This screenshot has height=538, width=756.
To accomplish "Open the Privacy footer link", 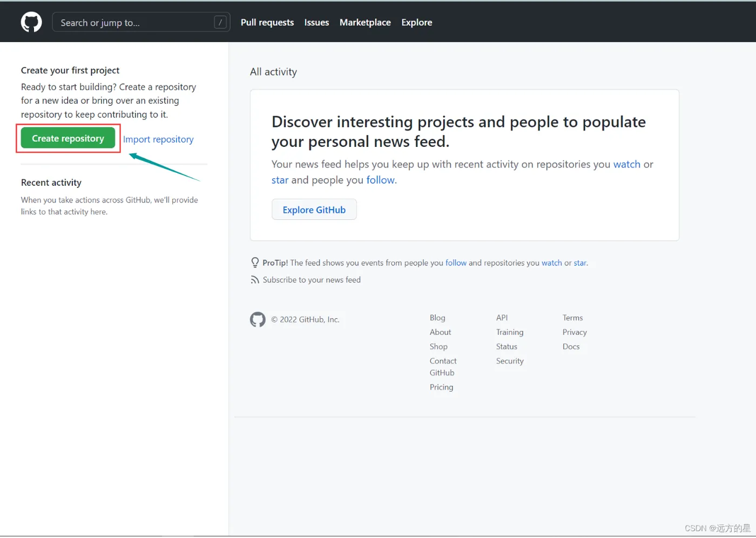I will pyautogui.click(x=575, y=332).
